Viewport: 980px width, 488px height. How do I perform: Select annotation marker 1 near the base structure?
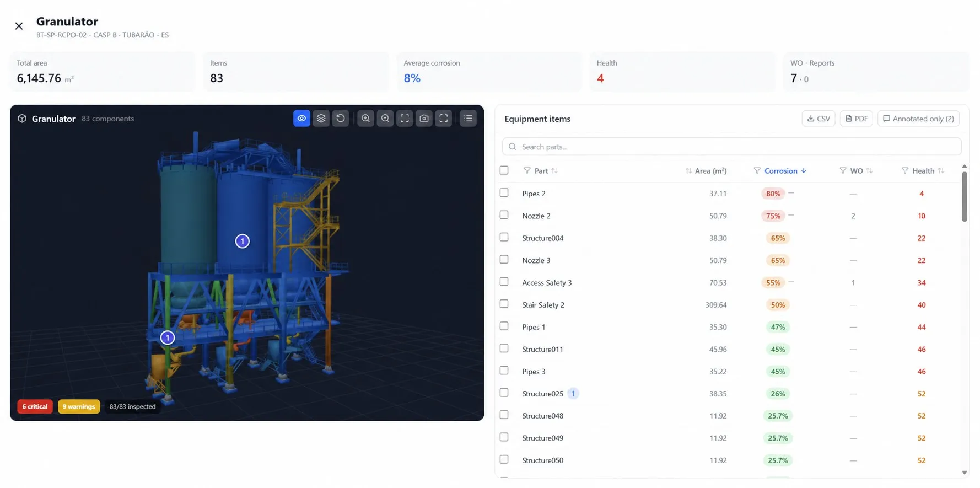pyautogui.click(x=168, y=337)
